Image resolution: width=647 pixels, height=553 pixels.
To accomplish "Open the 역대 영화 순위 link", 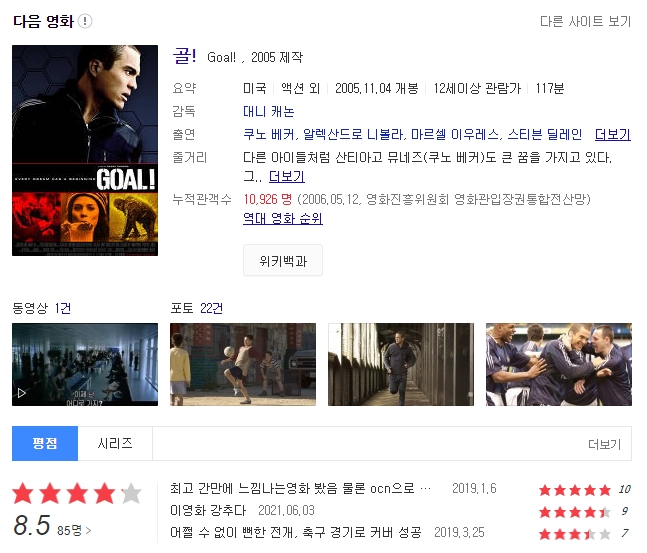I will [x=283, y=218].
